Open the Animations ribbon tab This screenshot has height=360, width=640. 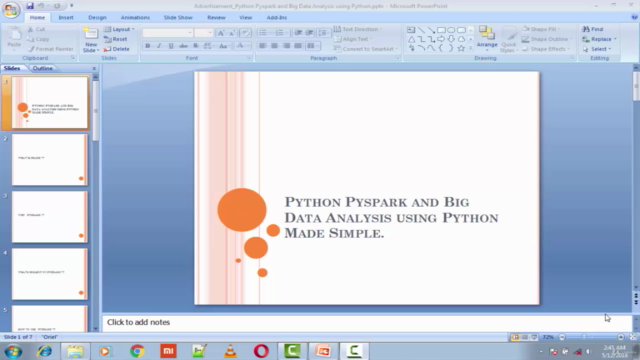click(135, 18)
